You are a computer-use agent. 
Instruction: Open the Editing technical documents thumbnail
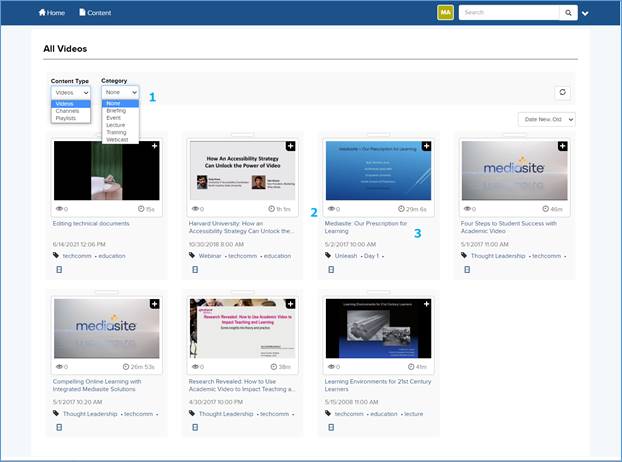pos(107,171)
